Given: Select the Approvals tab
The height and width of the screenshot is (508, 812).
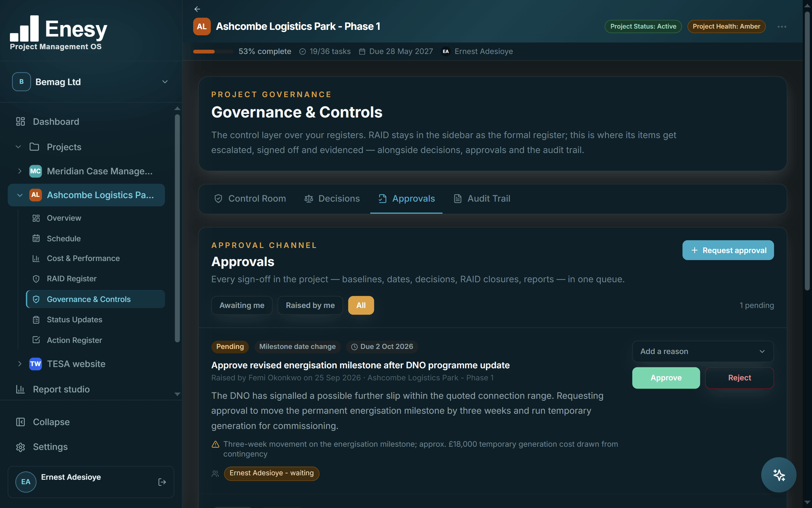Looking at the screenshot, I should coord(406,198).
